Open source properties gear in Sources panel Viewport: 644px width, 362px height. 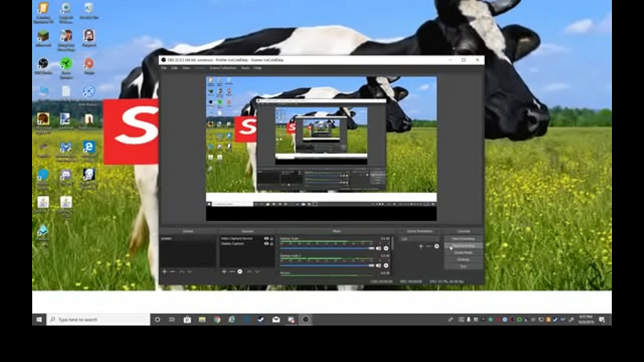tap(240, 271)
